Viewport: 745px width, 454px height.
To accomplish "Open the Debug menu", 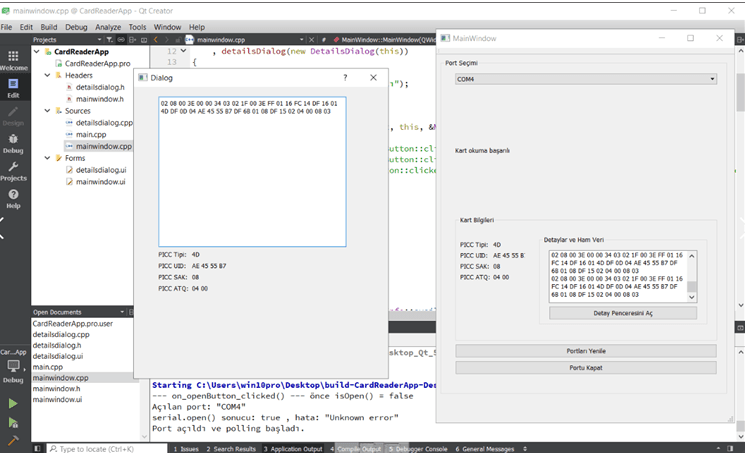I will 76,27.
